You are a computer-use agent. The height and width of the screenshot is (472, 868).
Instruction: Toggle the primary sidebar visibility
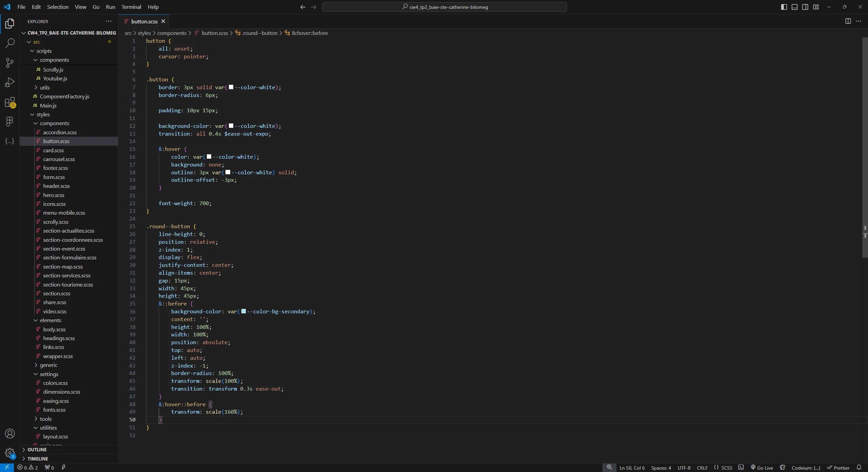(784, 7)
